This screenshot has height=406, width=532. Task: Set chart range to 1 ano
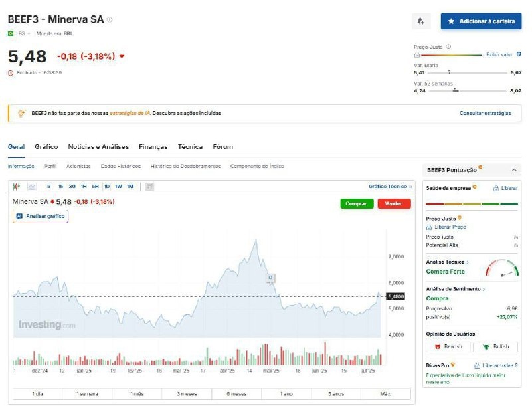pos(286,394)
